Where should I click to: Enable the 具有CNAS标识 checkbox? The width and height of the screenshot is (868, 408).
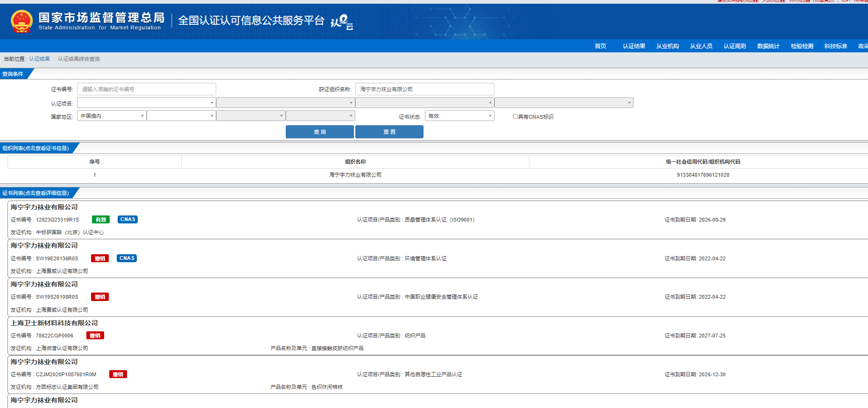click(x=515, y=116)
